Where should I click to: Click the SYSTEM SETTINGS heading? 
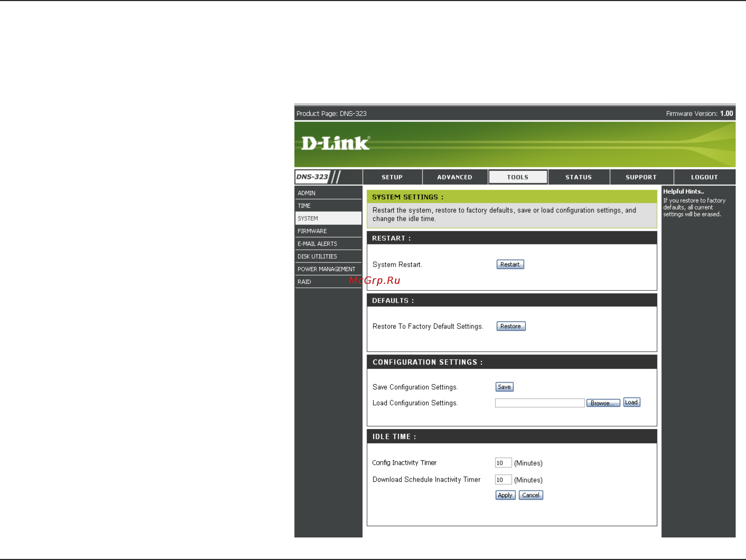pos(408,197)
